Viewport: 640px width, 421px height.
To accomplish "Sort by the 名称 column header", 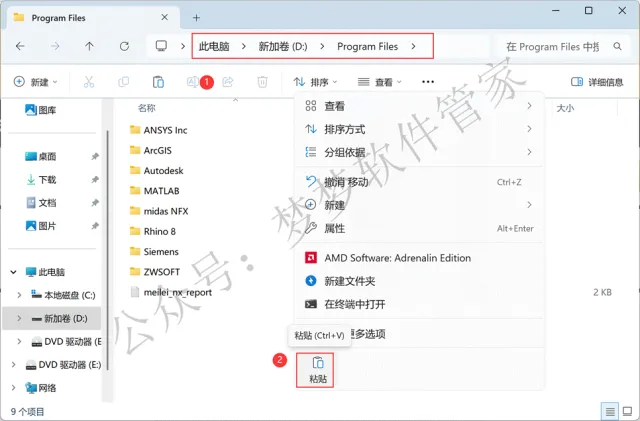I will (147, 108).
